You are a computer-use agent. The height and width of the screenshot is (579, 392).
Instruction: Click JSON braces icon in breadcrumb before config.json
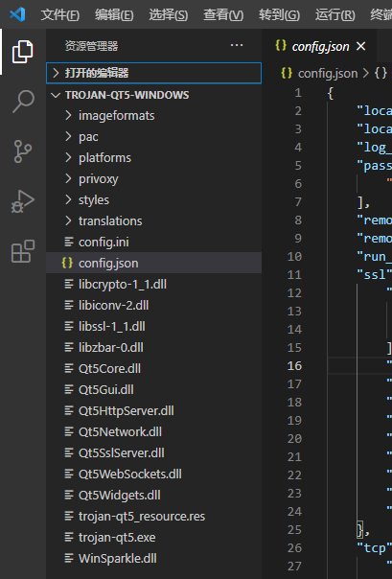[287, 73]
